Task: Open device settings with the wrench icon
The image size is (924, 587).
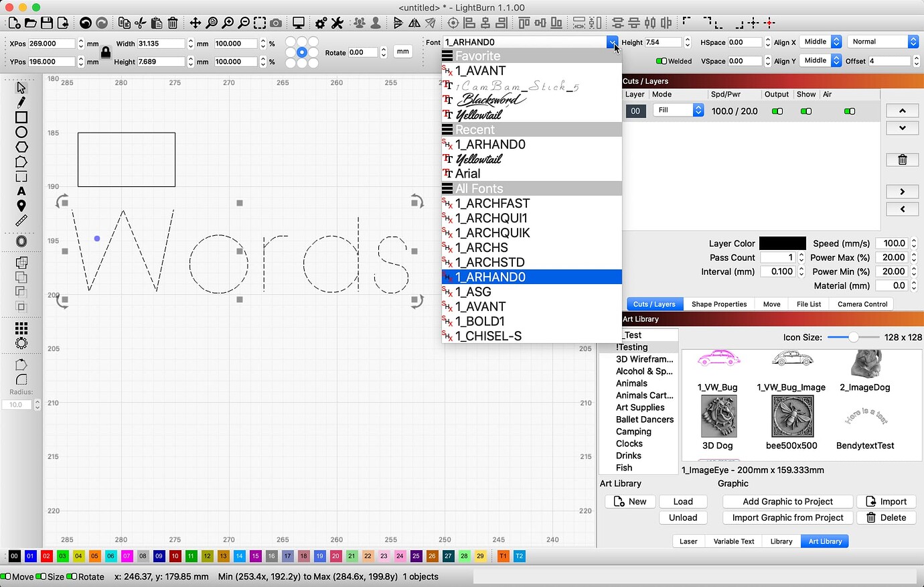Action: click(x=337, y=22)
